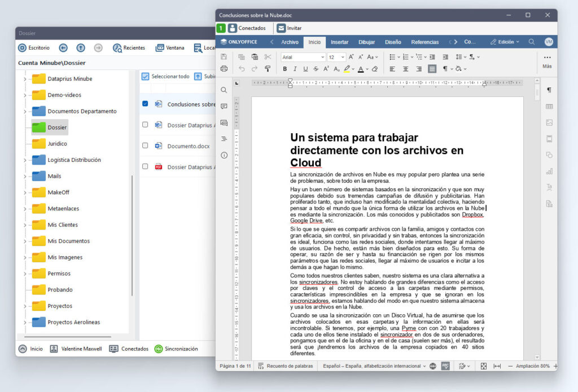Click the print icon
Screen dimensions: 578x392
click(224, 69)
